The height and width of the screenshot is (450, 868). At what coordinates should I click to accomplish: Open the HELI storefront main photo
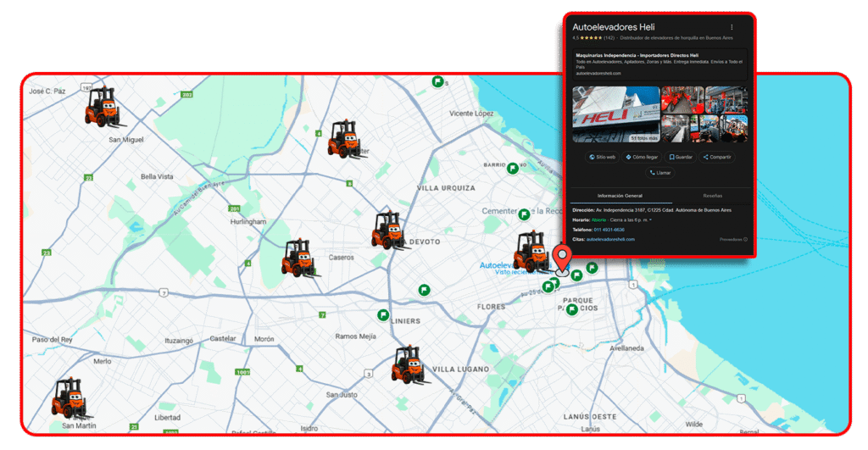(x=616, y=114)
